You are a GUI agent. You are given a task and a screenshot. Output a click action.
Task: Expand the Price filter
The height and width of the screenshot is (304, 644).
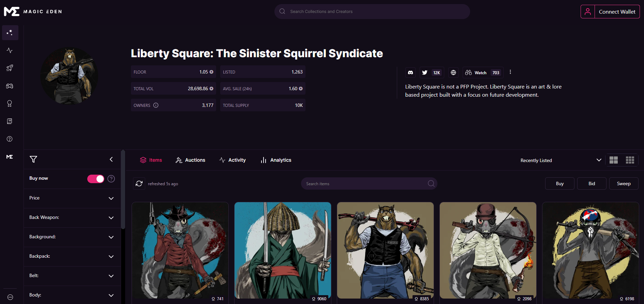coord(72,198)
